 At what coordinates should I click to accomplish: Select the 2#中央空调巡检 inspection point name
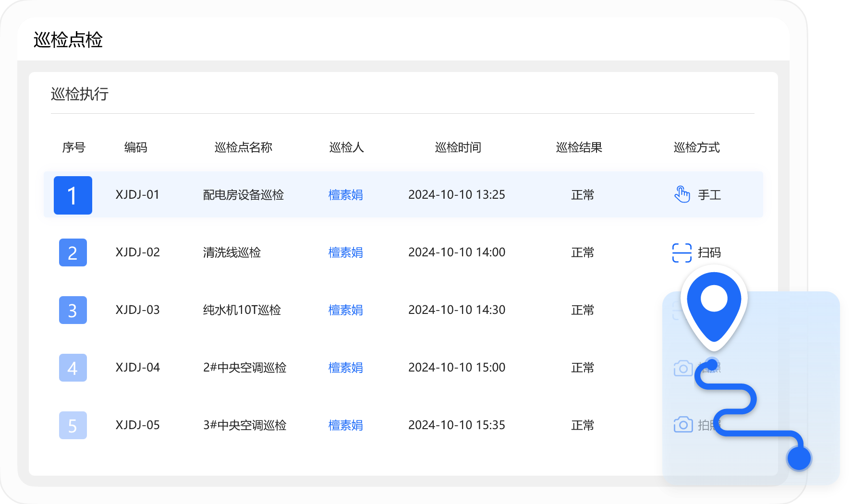point(244,368)
